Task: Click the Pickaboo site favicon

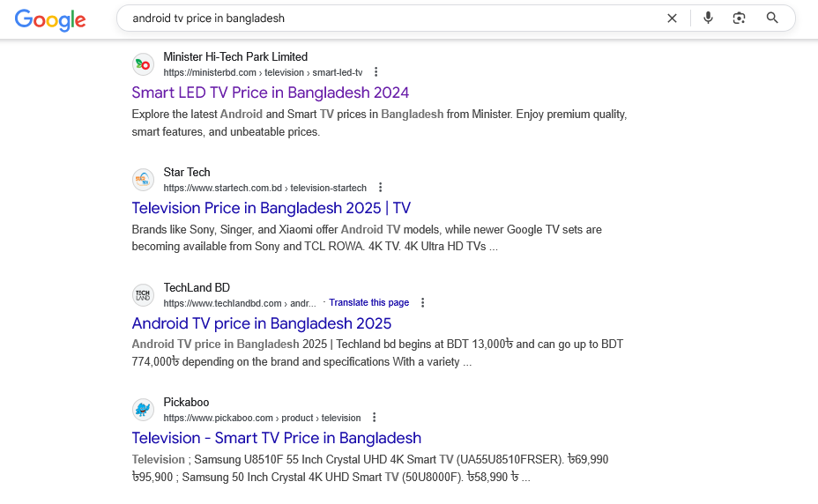Action: pyautogui.click(x=143, y=410)
